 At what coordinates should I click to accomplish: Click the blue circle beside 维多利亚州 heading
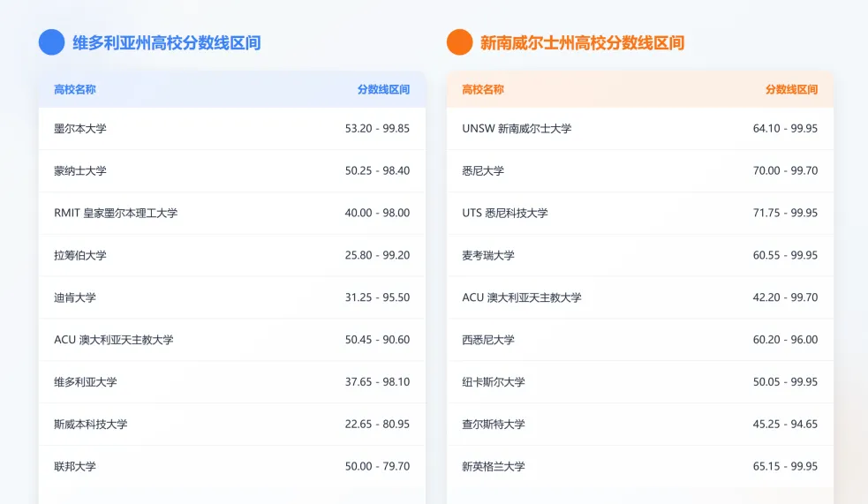point(51,42)
